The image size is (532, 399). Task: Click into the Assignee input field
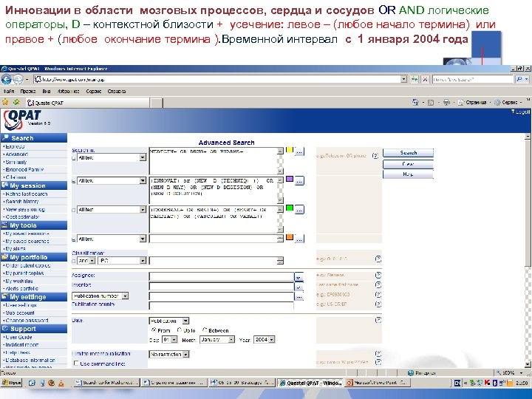coord(221,276)
